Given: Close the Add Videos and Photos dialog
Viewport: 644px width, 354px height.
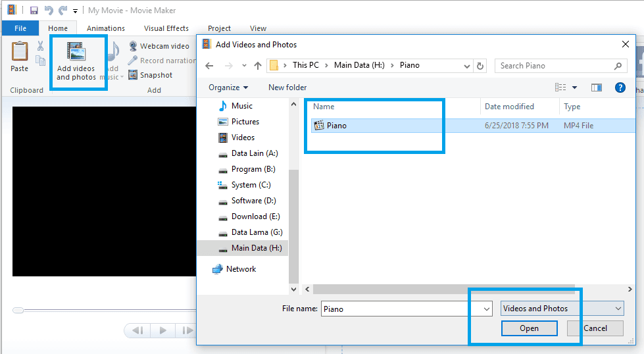Looking at the screenshot, I should click(625, 44).
